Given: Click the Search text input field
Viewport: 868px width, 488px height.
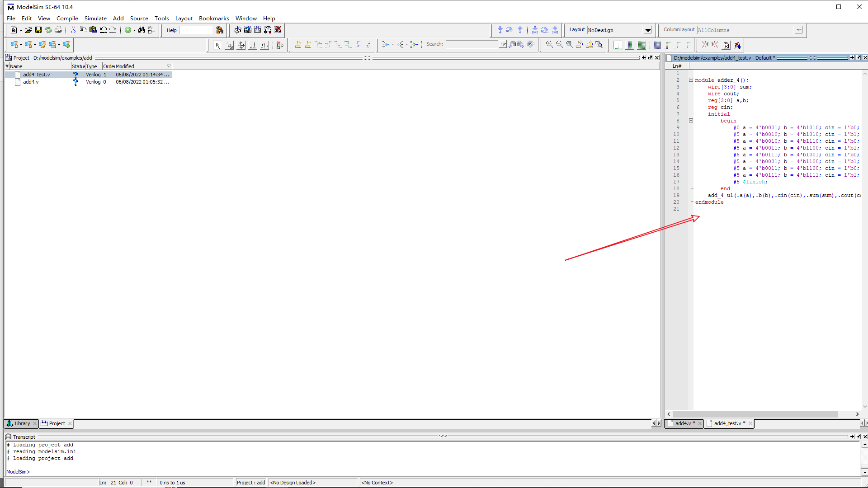Looking at the screenshot, I should (472, 44).
